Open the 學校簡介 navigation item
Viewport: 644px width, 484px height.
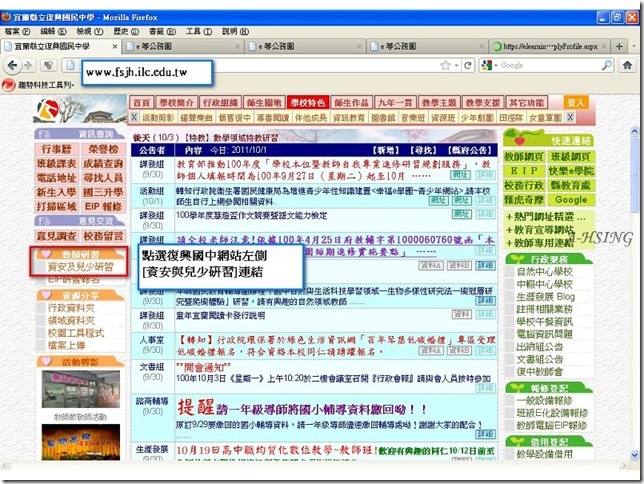pyautogui.click(x=176, y=103)
